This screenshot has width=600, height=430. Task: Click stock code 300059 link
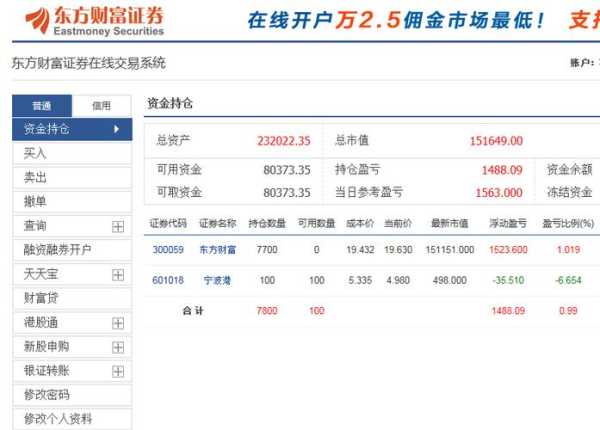(x=168, y=250)
